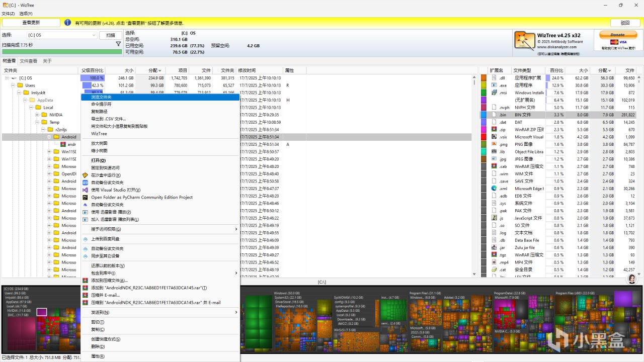Viewport: 644px width, 362px height.
Task: Choose 属性(R) at context menu bottom
Action: click(160, 356)
